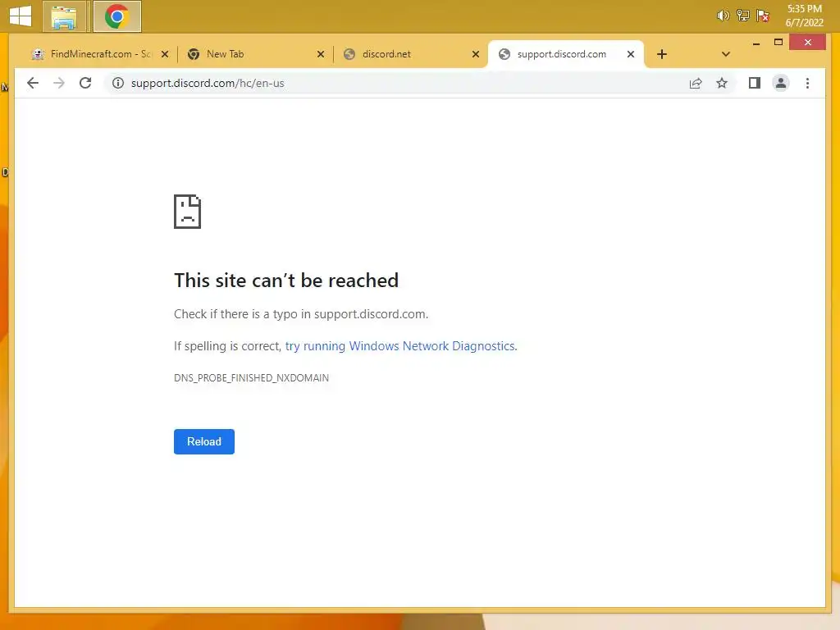The image size is (840, 630).
Task: Click the 5:35 PM taskbar clock
Action: tap(804, 16)
